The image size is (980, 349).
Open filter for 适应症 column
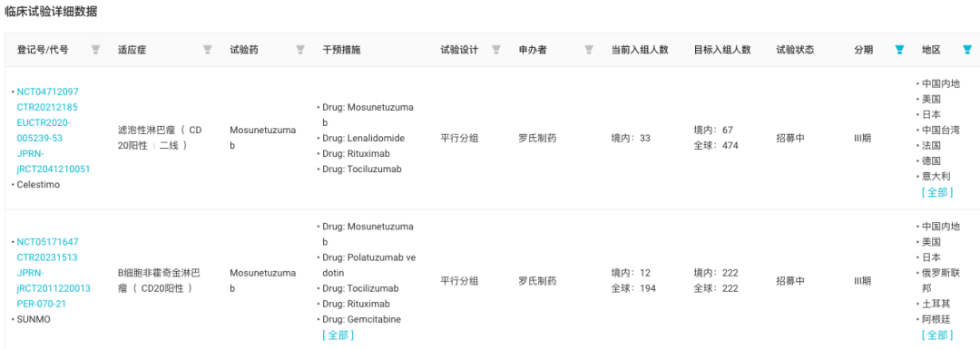point(208,50)
